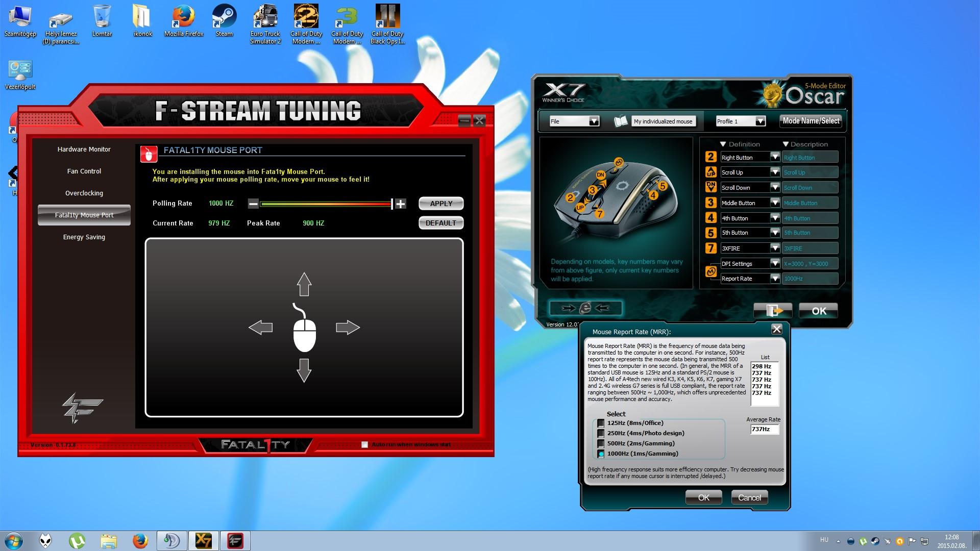Click the Mode Name/Select button

pyautogui.click(x=811, y=121)
